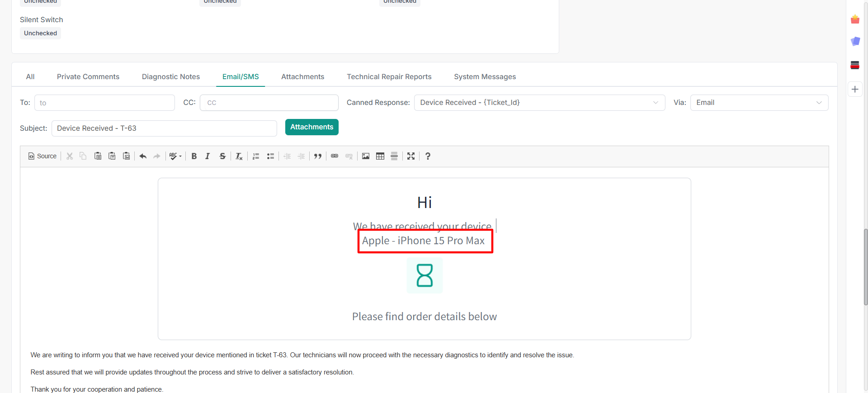Toggle italic formatting
Image resolution: width=868 pixels, height=393 pixels.
pyautogui.click(x=208, y=156)
